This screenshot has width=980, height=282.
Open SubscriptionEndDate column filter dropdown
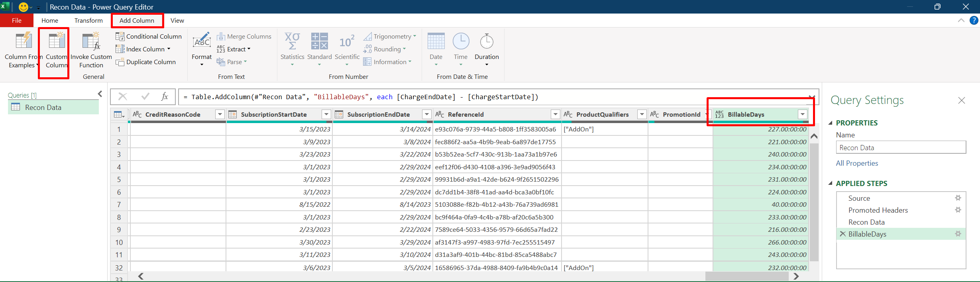click(x=427, y=115)
